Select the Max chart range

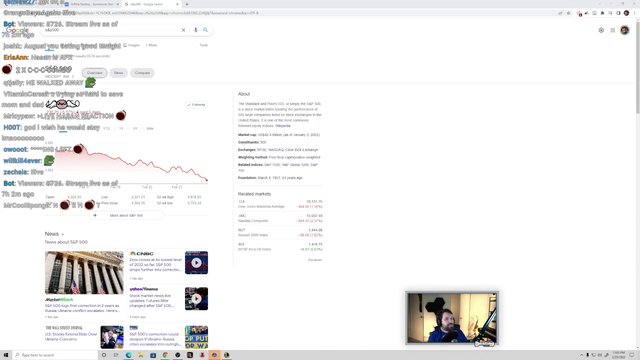[150, 129]
